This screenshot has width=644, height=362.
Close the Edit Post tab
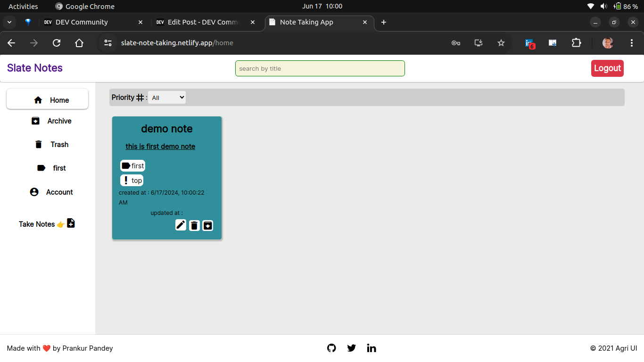[253, 22]
